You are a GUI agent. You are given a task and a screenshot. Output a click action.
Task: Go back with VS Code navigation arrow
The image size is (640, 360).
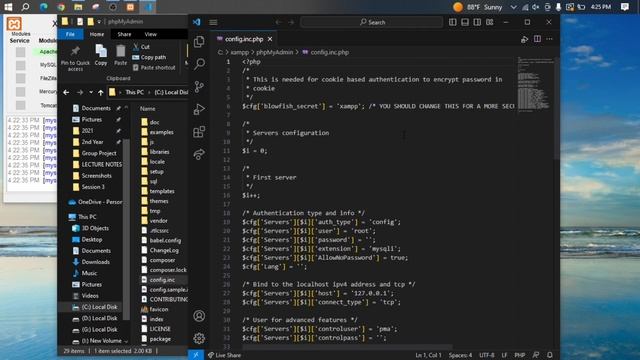278,22
